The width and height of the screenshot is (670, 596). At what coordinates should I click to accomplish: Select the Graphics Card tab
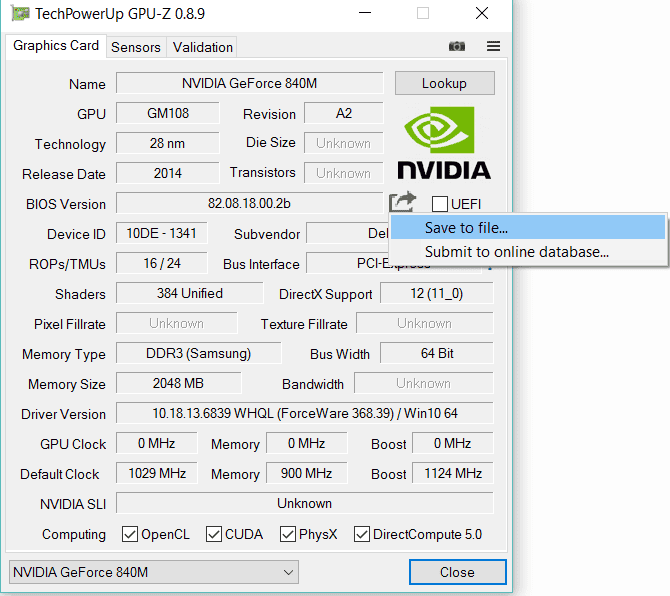click(x=56, y=46)
